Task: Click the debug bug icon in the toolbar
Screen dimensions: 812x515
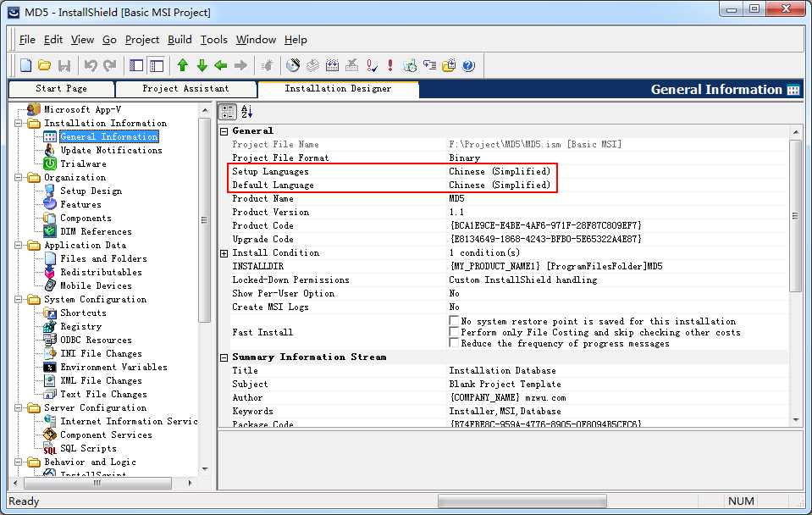Action: pos(268,65)
